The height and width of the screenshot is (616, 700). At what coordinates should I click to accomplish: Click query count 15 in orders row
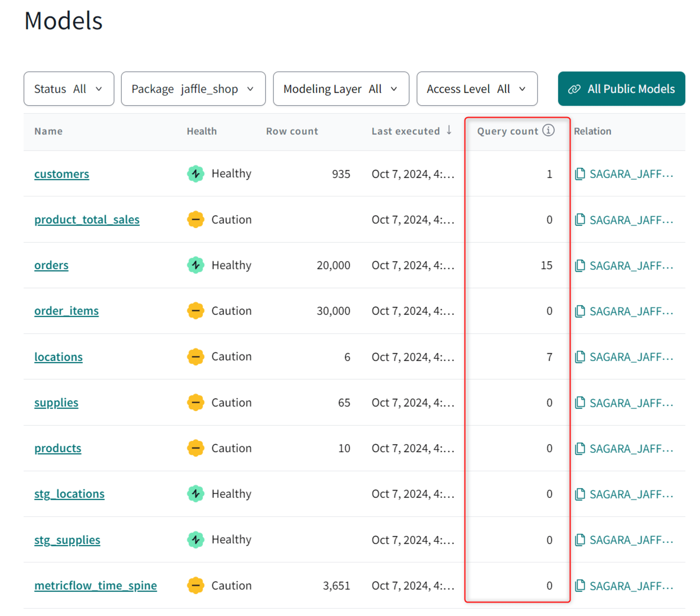coord(546,265)
